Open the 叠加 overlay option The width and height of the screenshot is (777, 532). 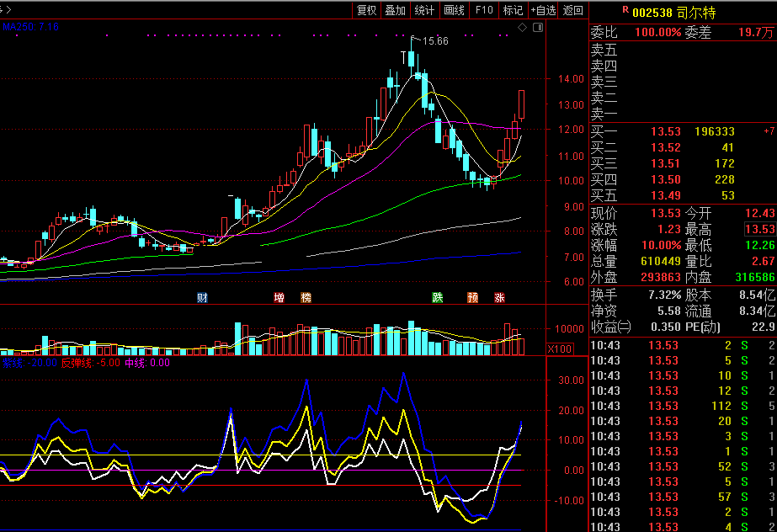[x=396, y=10]
